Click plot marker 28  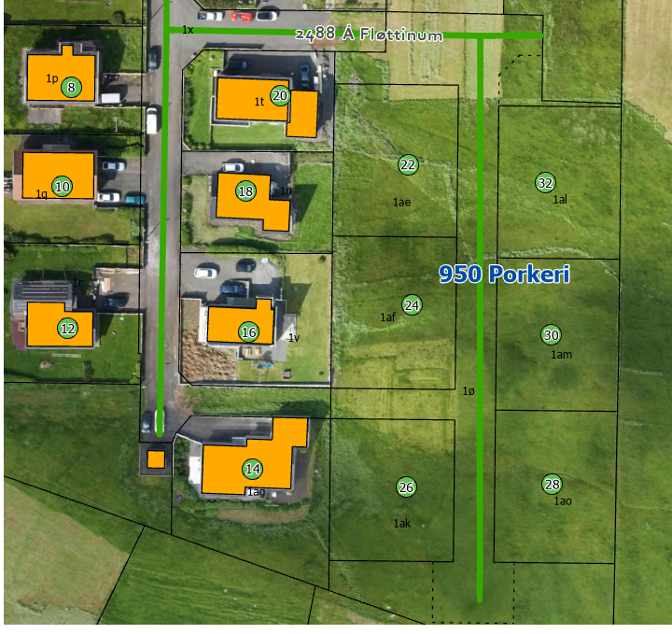pyautogui.click(x=552, y=484)
